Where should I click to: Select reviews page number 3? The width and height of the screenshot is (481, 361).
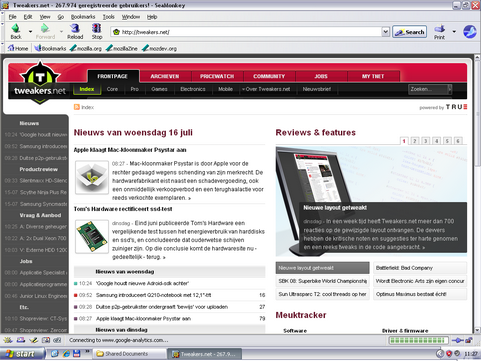point(425,141)
